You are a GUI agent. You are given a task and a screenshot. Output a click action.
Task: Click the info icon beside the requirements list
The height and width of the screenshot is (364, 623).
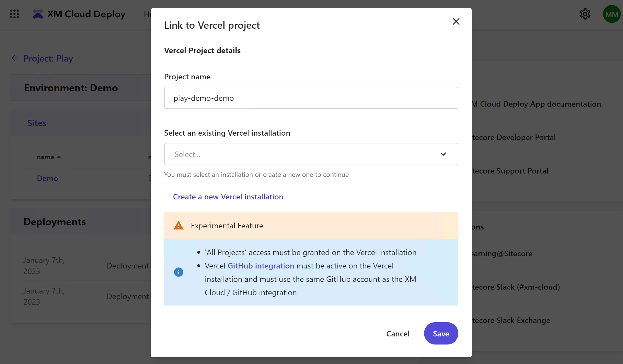pos(178,272)
